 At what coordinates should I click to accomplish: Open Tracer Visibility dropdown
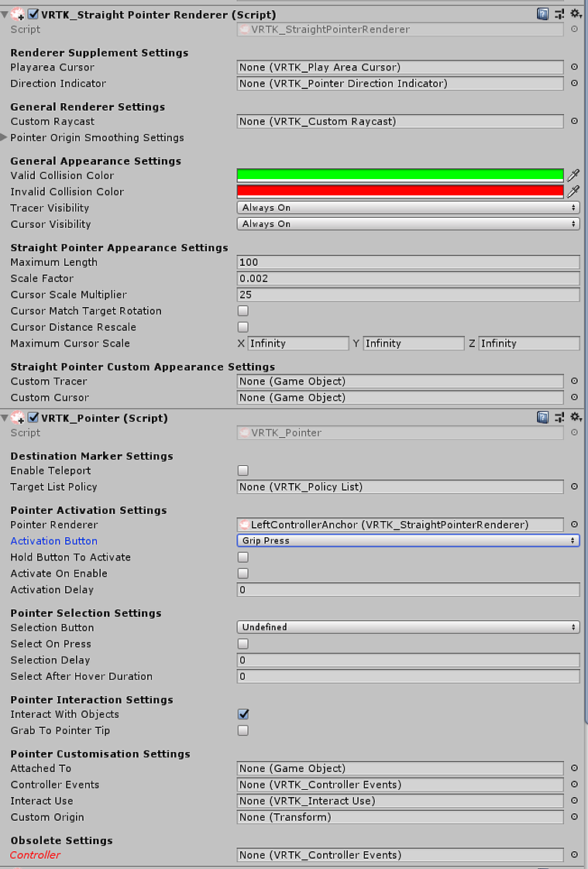[x=408, y=207]
